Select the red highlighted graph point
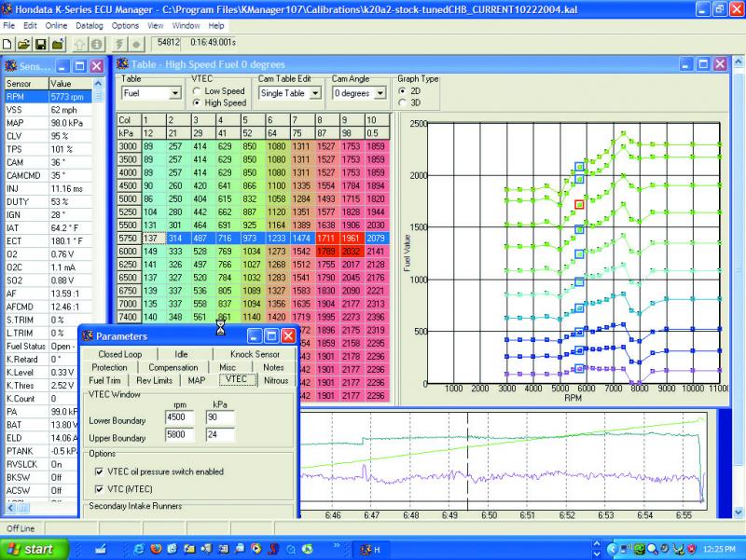The image size is (746, 560). pos(579,205)
